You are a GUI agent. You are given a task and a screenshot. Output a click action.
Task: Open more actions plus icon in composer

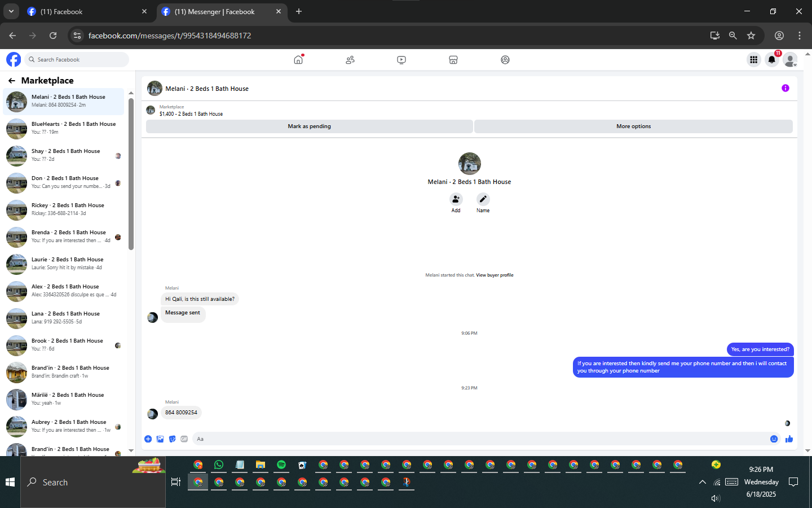(148, 439)
